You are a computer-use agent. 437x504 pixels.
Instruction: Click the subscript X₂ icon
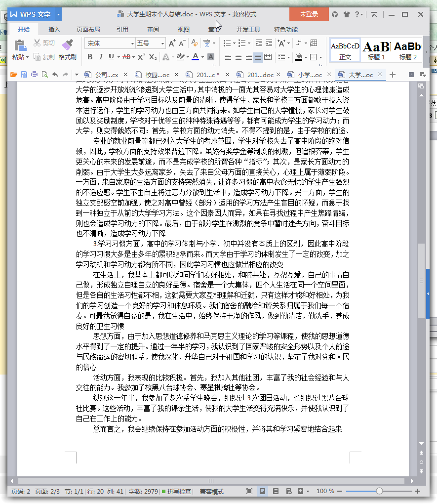click(x=153, y=57)
